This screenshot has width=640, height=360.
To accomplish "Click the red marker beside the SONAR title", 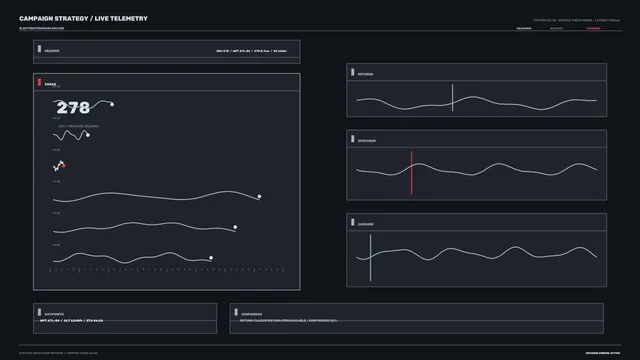I will pos(39,82).
